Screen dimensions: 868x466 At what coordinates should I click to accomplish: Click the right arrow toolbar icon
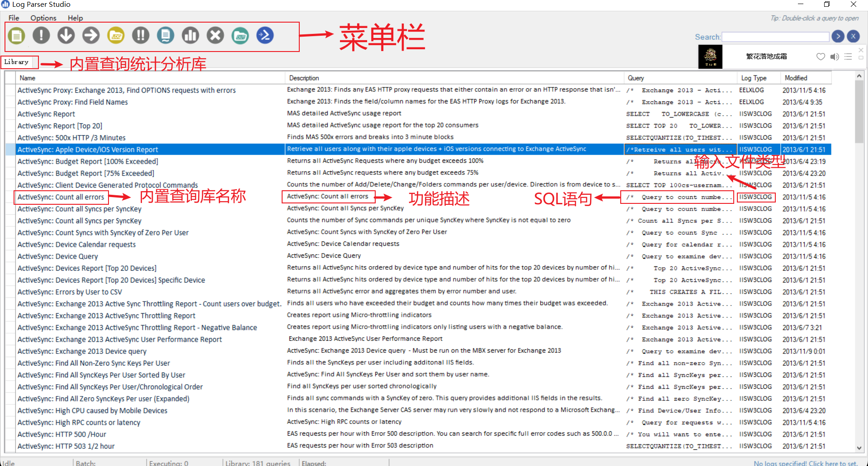click(x=91, y=35)
